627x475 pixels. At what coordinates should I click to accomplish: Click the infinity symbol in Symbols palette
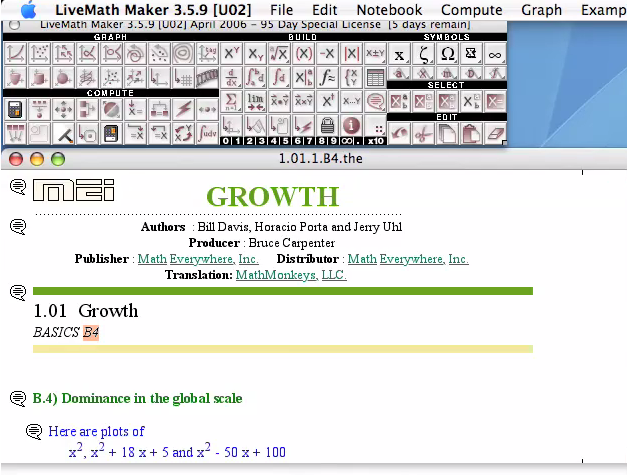[495, 54]
